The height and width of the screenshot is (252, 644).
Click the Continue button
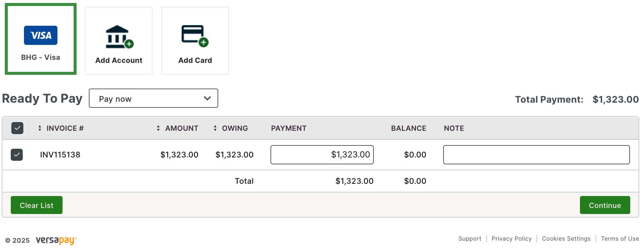point(605,205)
